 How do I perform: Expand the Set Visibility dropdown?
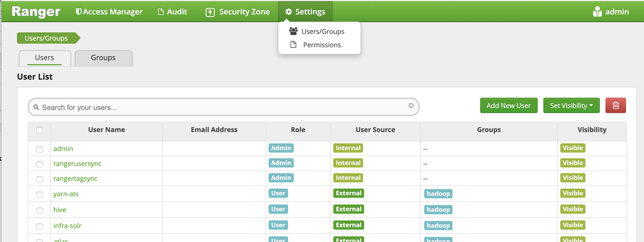click(571, 105)
